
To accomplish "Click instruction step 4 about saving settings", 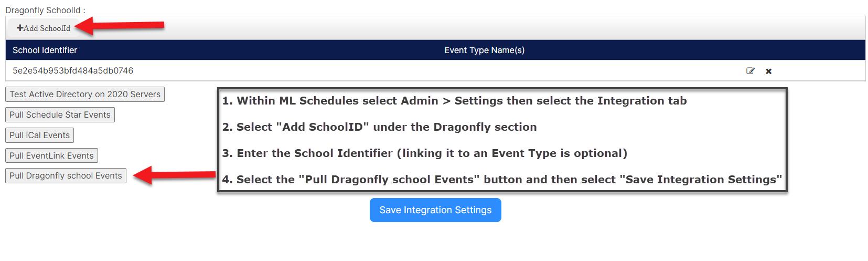I will coord(501,180).
